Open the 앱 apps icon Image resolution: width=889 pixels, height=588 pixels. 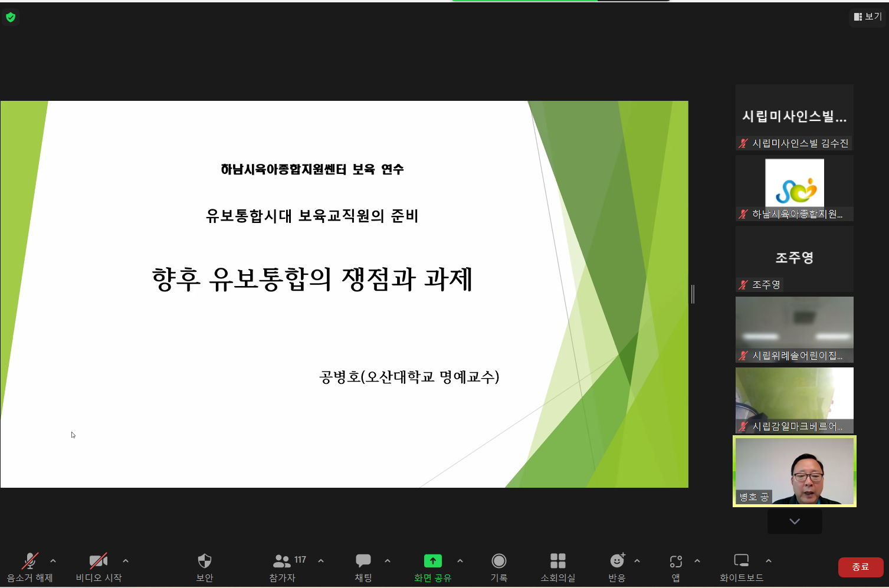[x=676, y=561]
